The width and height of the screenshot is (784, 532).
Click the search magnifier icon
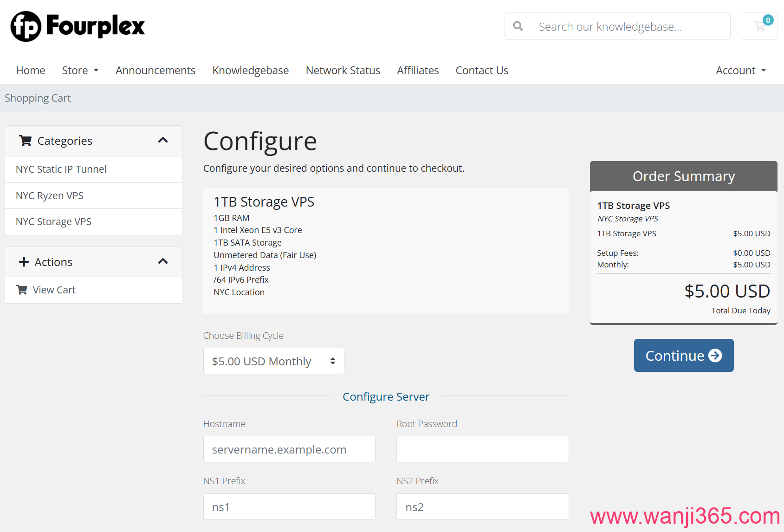[518, 26]
